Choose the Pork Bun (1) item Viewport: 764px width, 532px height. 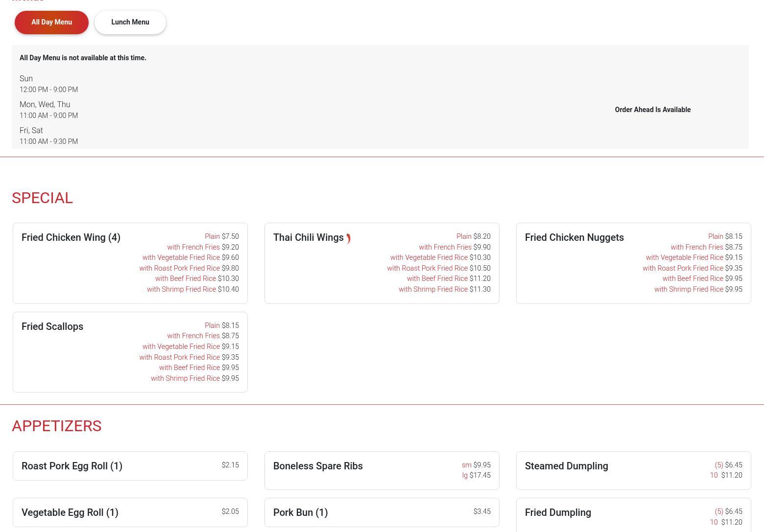tap(300, 512)
